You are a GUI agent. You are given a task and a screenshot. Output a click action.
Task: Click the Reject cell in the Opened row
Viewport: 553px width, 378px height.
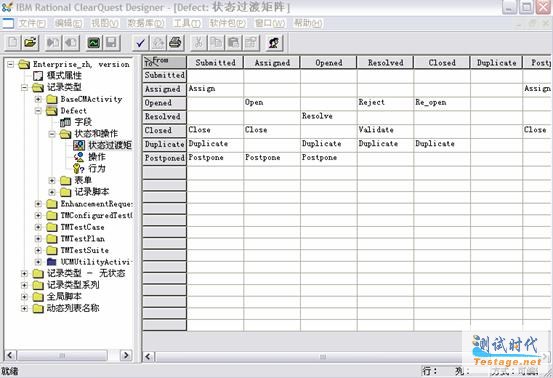click(385, 103)
